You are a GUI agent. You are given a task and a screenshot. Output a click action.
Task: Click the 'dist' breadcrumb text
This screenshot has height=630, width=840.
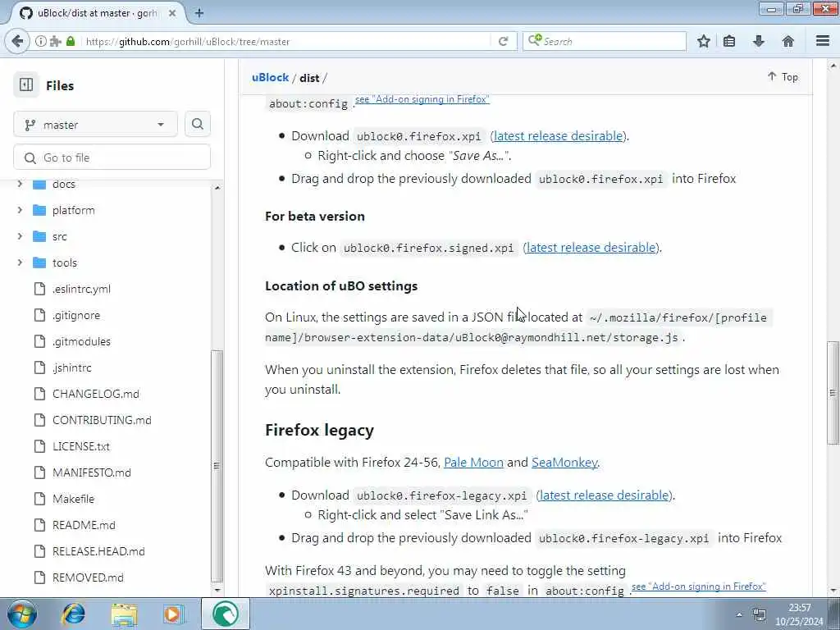tap(309, 78)
